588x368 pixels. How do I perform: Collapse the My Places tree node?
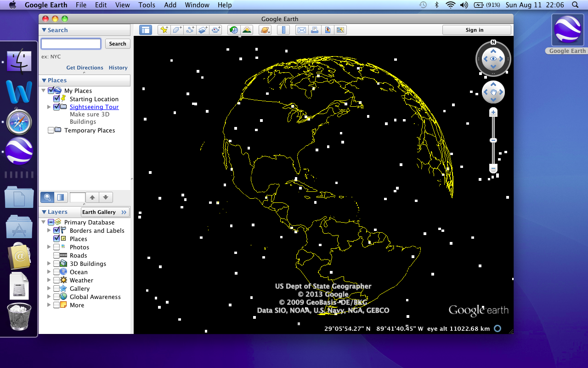coord(44,91)
